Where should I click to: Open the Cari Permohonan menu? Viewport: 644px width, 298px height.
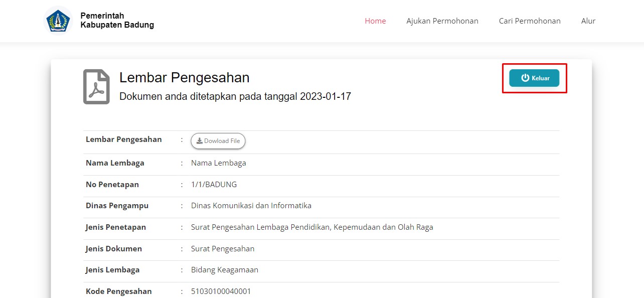point(529,21)
